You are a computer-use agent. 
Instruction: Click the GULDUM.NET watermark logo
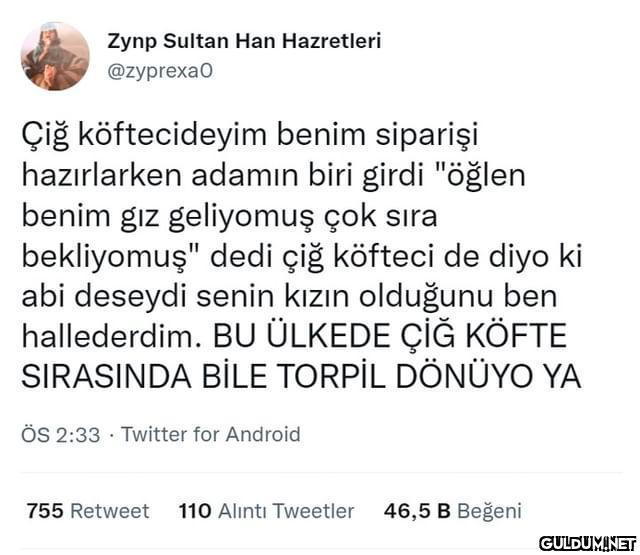click(588, 544)
